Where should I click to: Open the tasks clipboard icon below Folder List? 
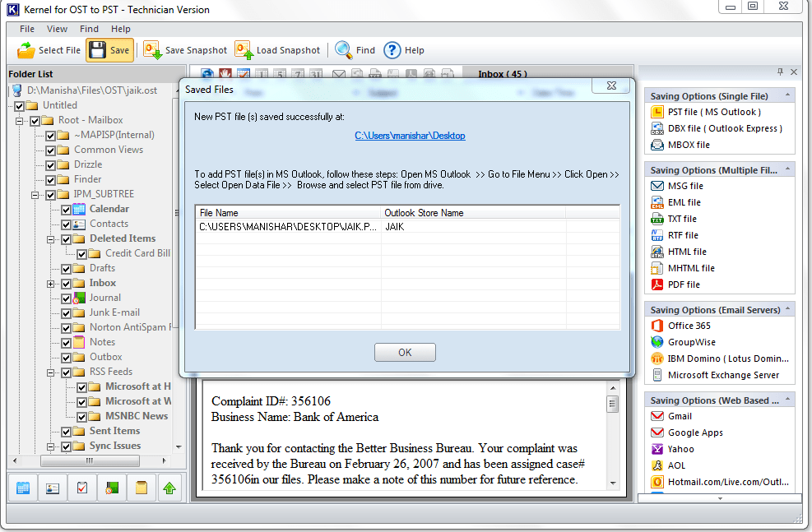[81, 488]
